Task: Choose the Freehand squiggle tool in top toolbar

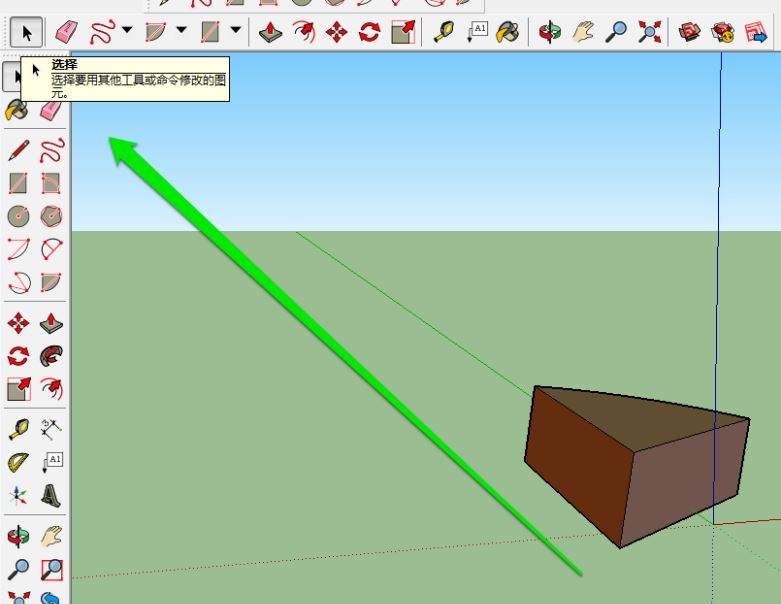Action: [102, 32]
